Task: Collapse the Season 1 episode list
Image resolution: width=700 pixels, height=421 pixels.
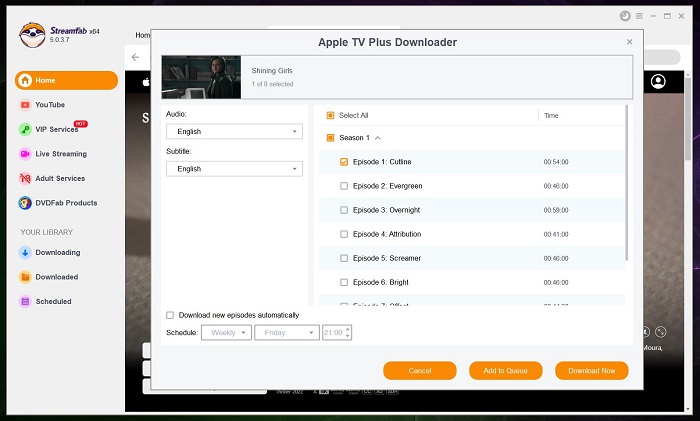Action: pyautogui.click(x=378, y=138)
